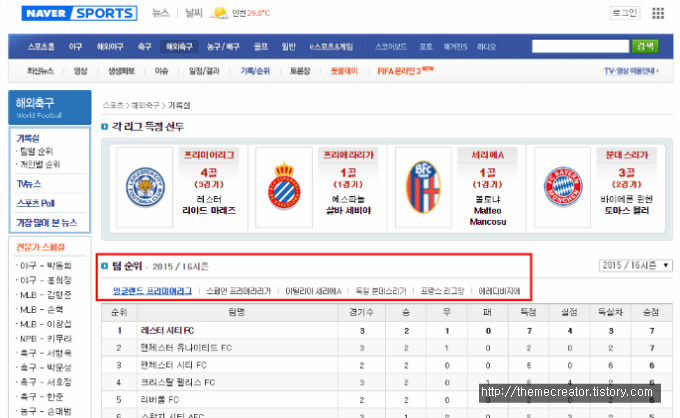Image resolution: width=680 pixels, height=418 pixels.
Task: Select 스포츠홈 in main navigation
Action: [41, 46]
